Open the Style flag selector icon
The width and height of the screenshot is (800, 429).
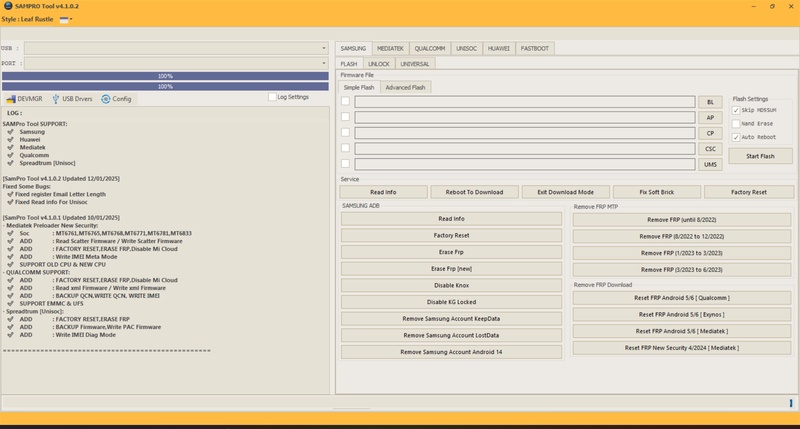[x=64, y=19]
